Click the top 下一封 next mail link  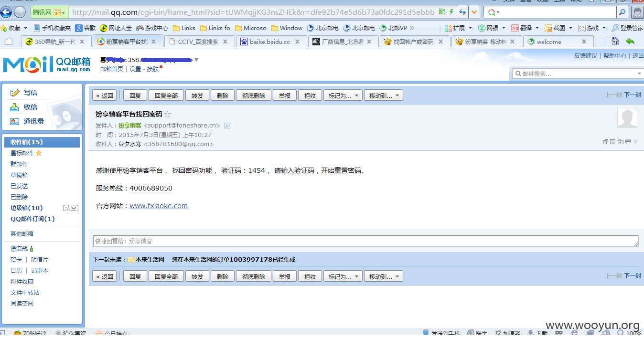coord(633,95)
